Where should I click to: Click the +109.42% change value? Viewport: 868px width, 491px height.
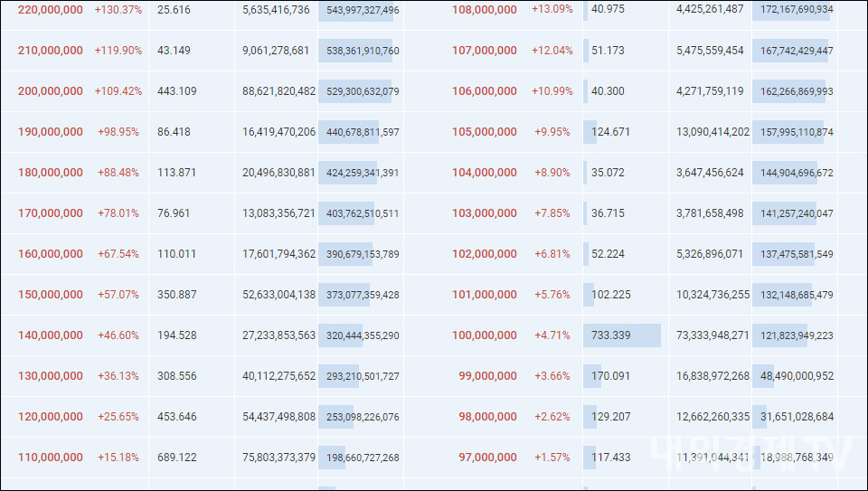click(118, 91)
